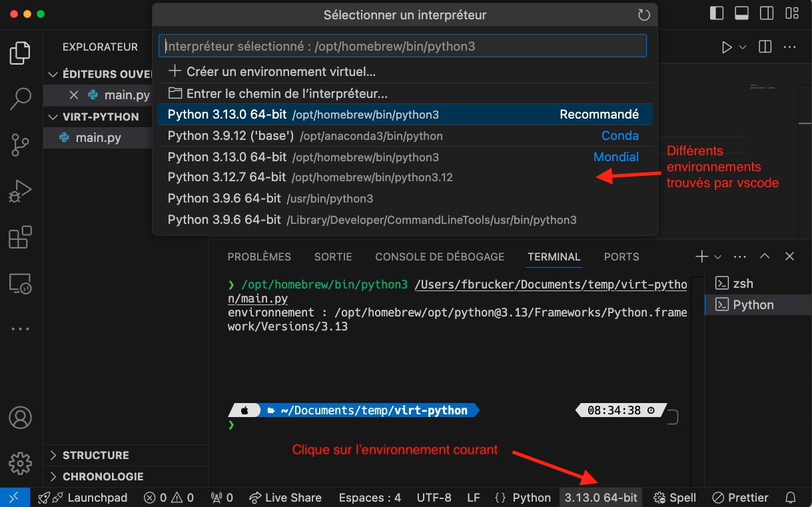Toggle the bottom panel layout icon
The height and width of the screenshot is (507, 812).
tap(741, 13)
